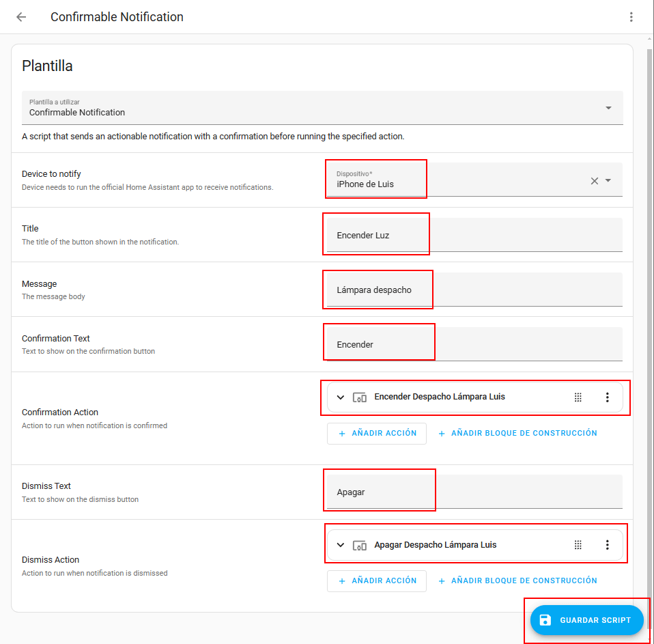This screenshot has width=654, height=644.
Task: Save with the Guardar Script button
Action: pyautogui.click(x=586, y=620)
